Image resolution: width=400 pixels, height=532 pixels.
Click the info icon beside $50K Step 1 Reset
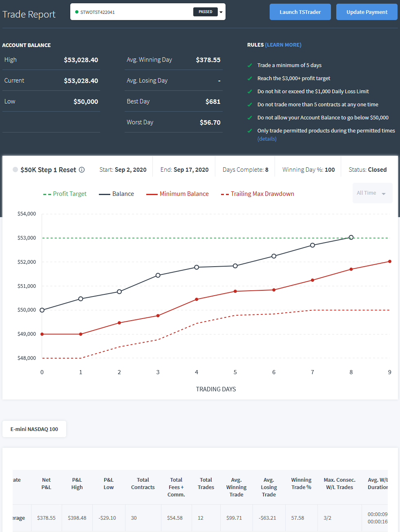click(x=82, y=170)
